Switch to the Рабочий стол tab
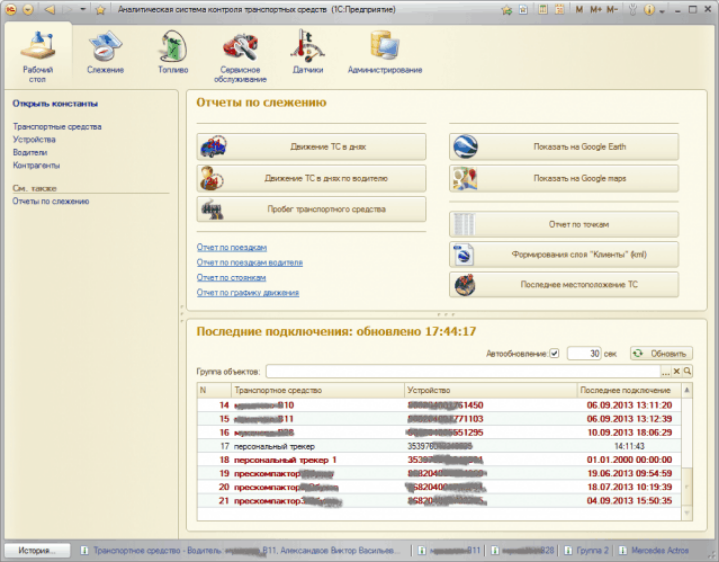The width and height of the screenshot is (719, 562). (38, 55)
